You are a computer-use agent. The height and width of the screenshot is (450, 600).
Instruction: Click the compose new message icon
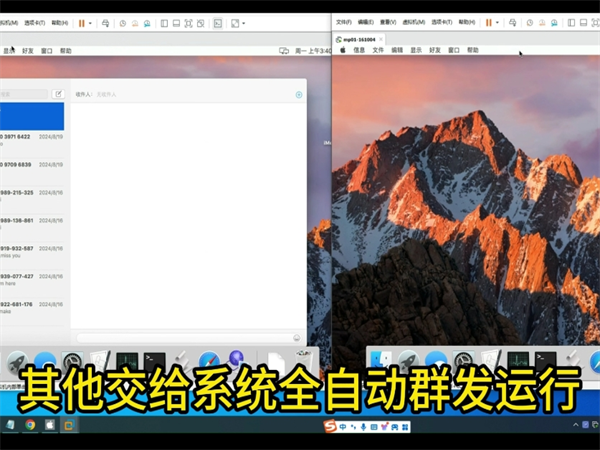(x=58, y=94)
